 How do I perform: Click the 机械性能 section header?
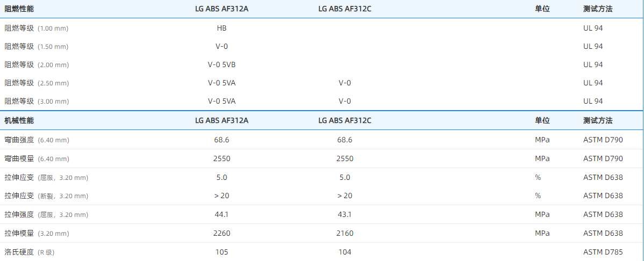(x=19, y=120)
